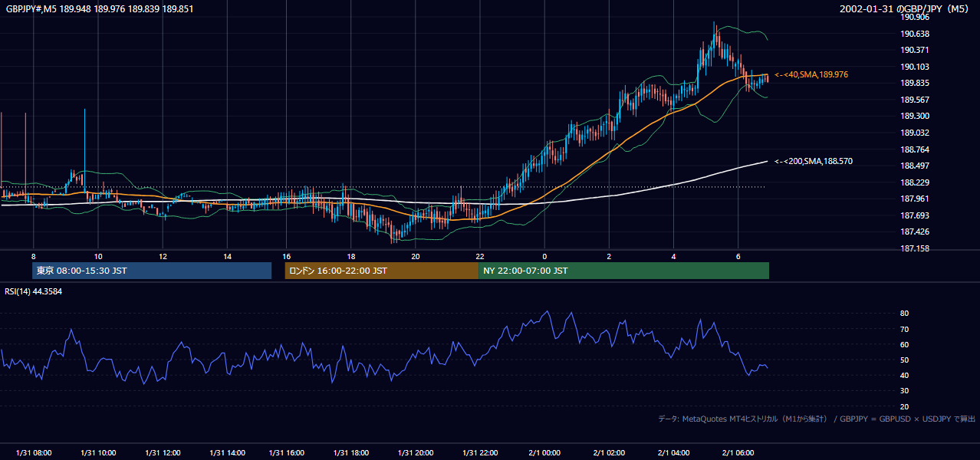The image size is (980, 460).
Task: Select the 2002-01-31 GBP/JPY (M5) chart title
Action: (x=906, y=8)
